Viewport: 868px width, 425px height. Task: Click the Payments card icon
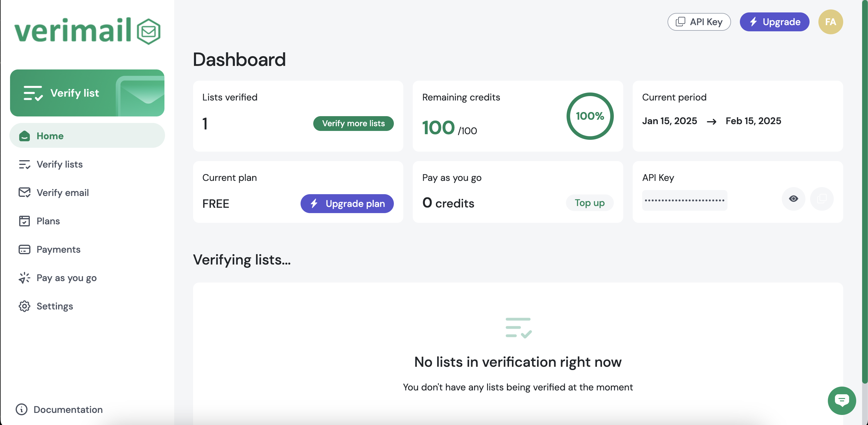25,249
